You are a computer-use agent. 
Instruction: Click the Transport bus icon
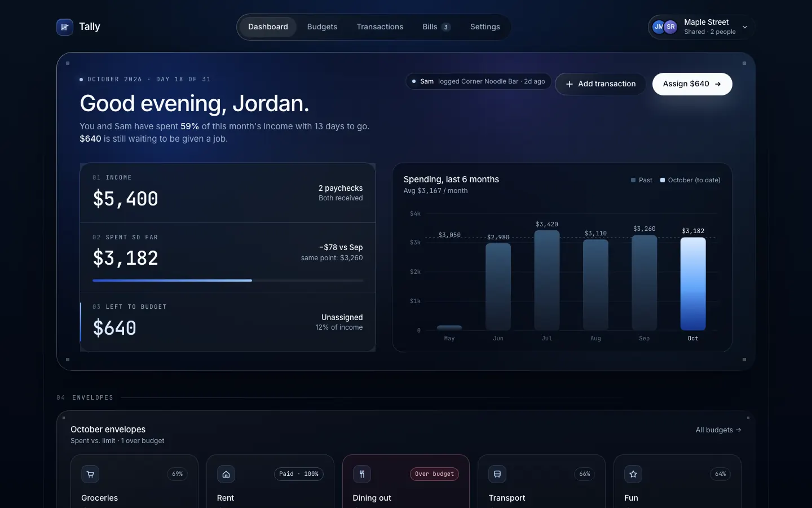click(497, 474)
